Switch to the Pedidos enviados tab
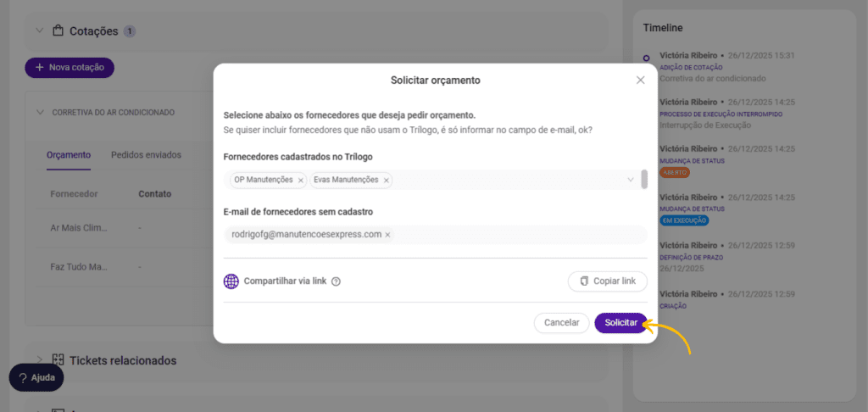 (146, 155)
